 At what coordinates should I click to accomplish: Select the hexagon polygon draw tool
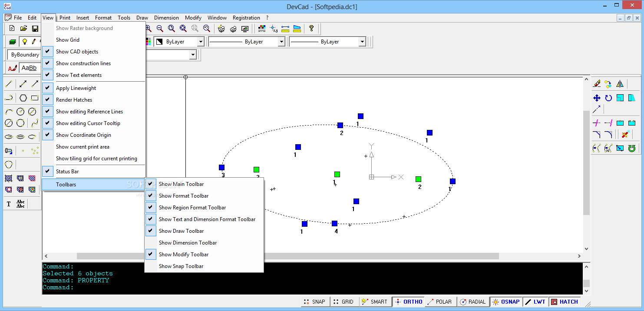[23, 98]
